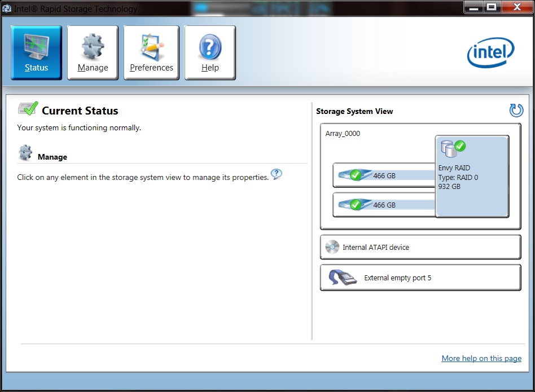Close the Rapid Storage Technology window
Screen dimensions: 535x392
click(517, 7)
